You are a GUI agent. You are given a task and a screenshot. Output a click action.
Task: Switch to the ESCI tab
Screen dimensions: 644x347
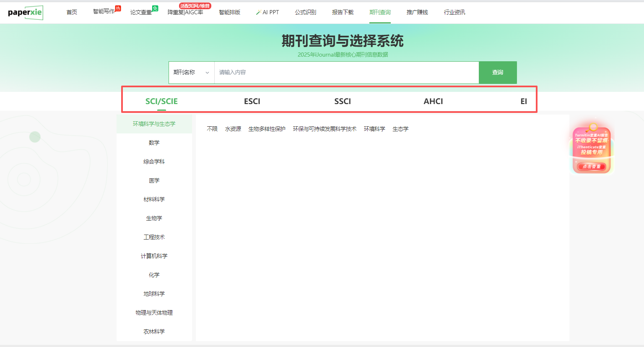(x=252, y=101)
